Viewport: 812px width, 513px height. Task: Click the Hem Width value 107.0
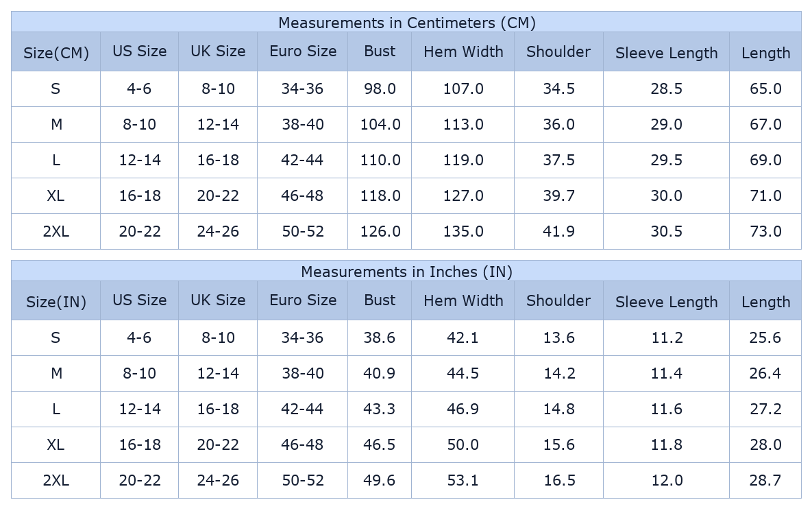point(463,89)
